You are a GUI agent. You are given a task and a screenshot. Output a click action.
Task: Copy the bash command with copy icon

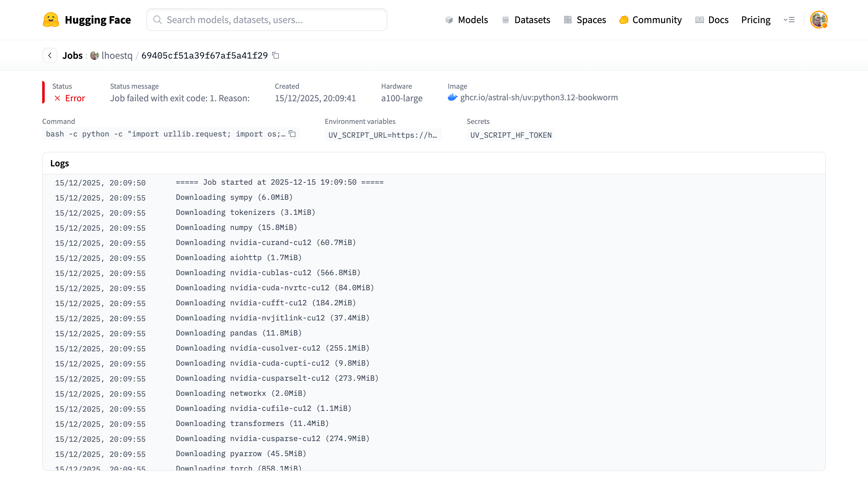point(293,134)
